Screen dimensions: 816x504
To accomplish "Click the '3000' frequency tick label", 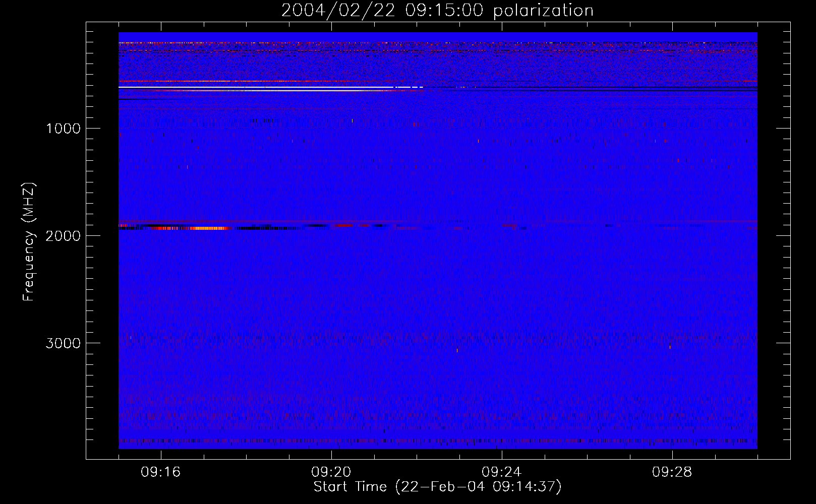I will tap(63, 343).
